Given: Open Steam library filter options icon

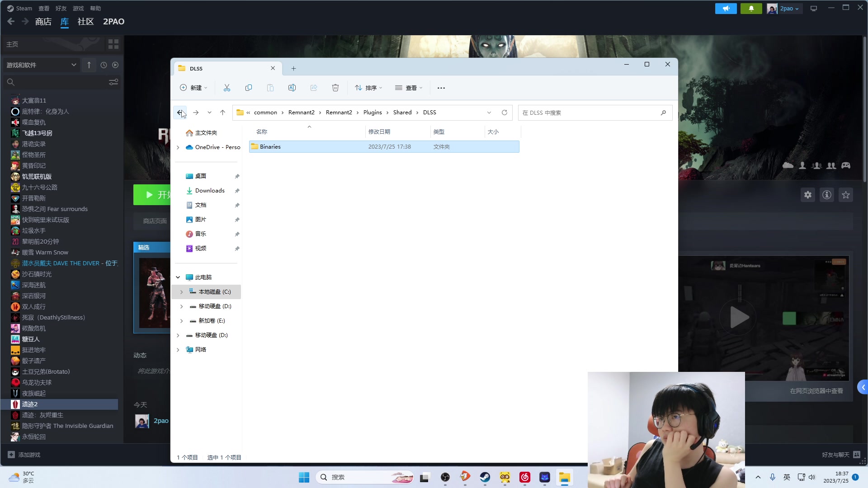Looking at the screenshot, I should tap(113, 82).
